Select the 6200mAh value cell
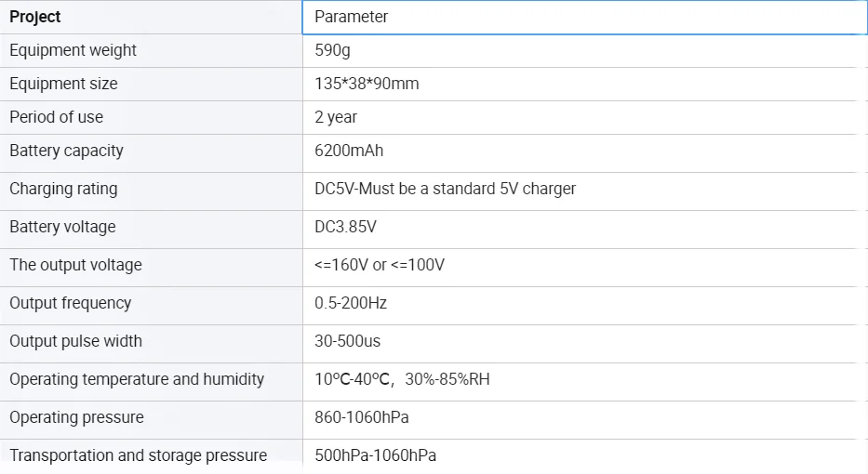 point(584,151)
